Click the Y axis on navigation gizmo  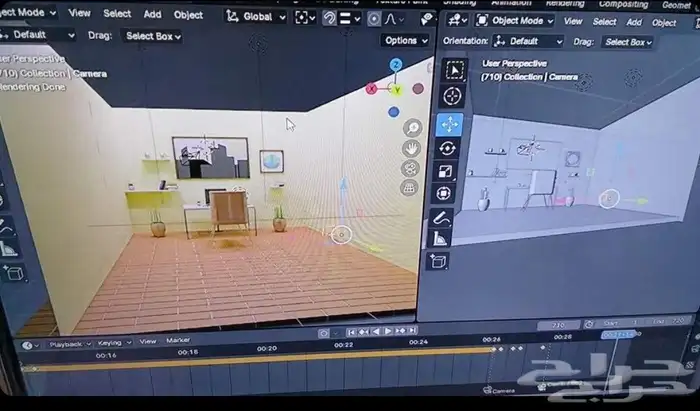(x=397, y=91)
